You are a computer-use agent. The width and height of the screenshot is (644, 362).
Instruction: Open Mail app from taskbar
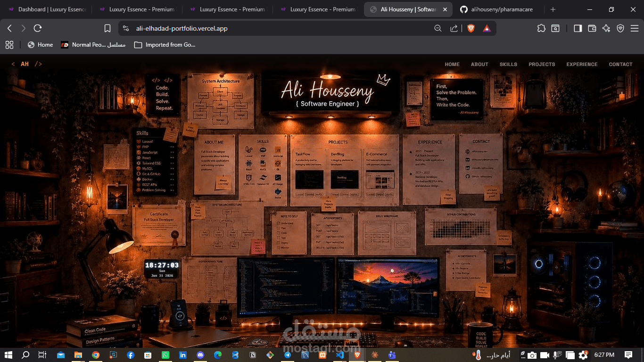pos(61,355)
